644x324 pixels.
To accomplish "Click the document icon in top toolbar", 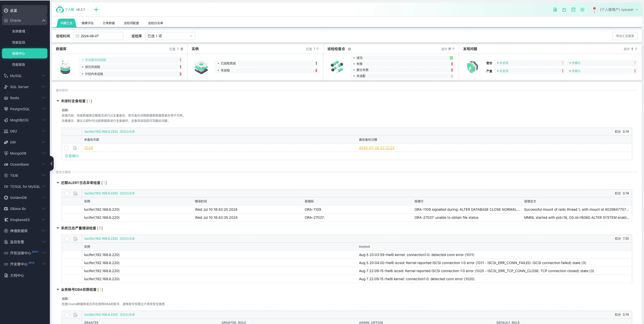I will click(555, 10).
